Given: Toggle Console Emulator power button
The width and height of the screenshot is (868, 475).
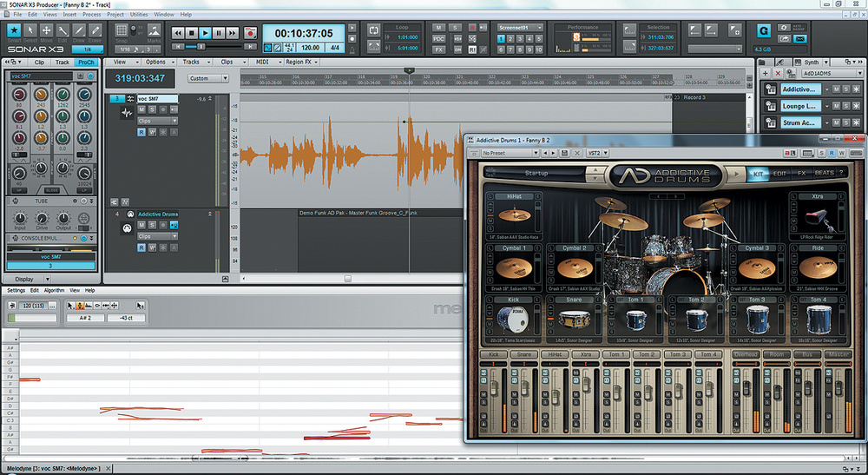Looking at the screenshot, I should tap(84, 238).
